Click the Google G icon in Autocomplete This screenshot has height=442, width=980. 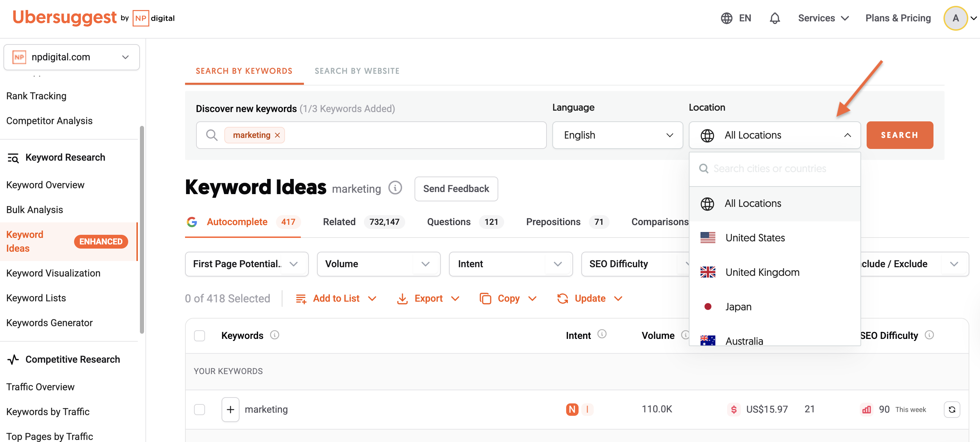192,222
